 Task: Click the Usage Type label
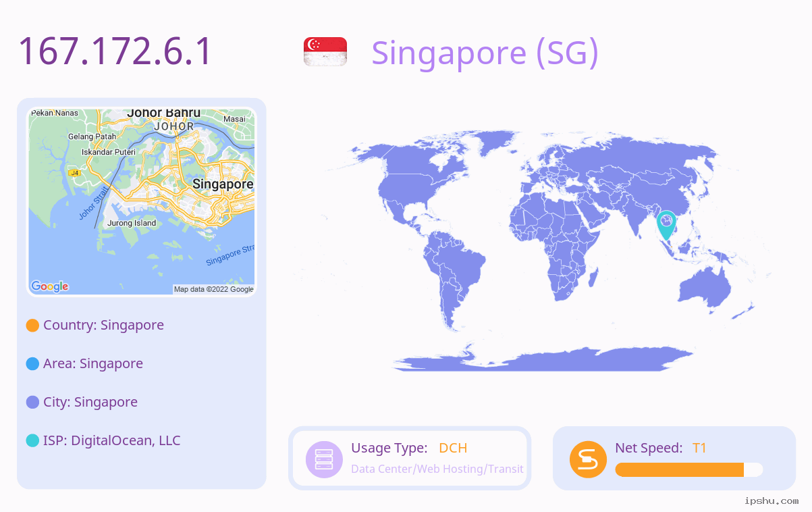(389, 448)
